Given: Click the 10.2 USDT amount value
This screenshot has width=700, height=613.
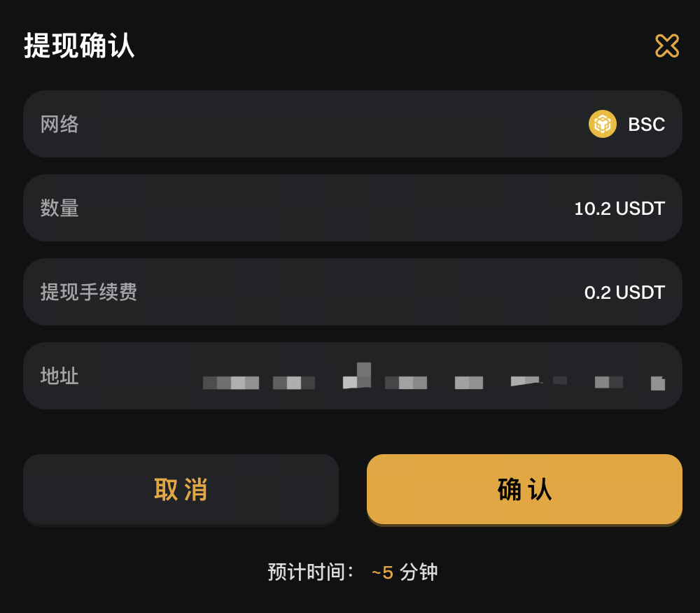Looking at the screenshot, I should point(619,209).
